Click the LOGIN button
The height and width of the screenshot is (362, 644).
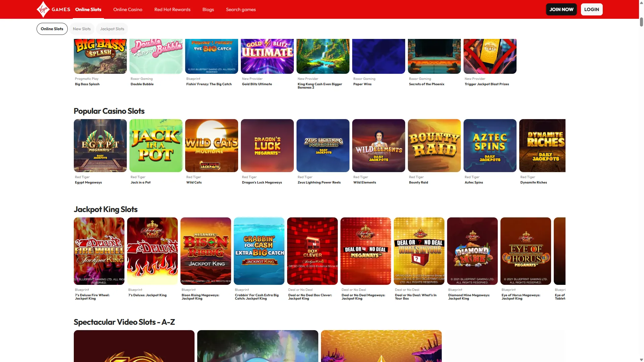(x=592, y=9)
